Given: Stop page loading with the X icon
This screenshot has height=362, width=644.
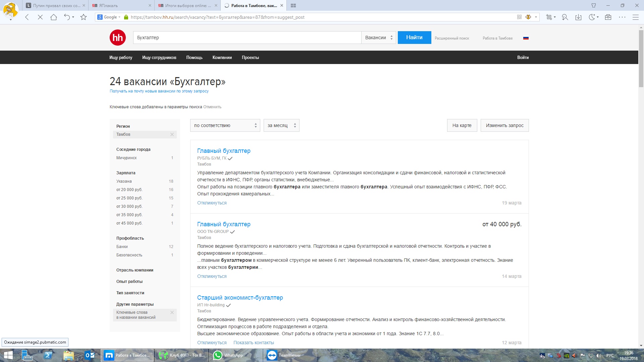Looking at the screenshot, I should pos(40,17).
